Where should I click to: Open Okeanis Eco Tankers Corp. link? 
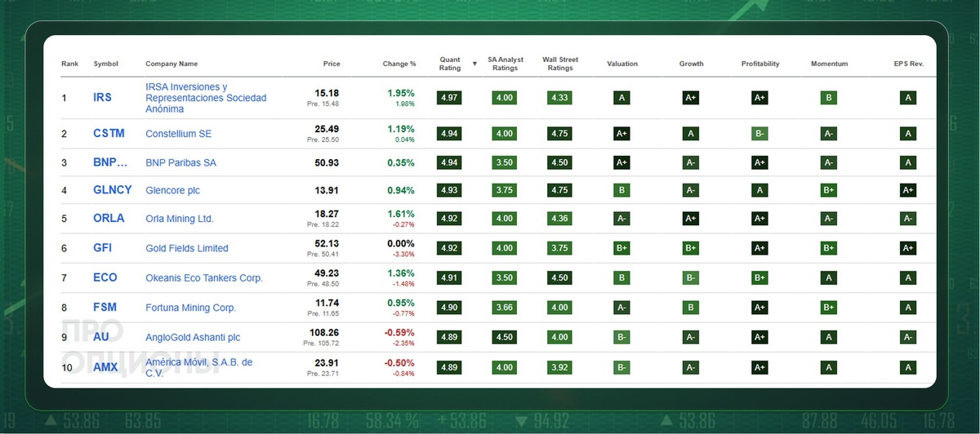point(204,278)
